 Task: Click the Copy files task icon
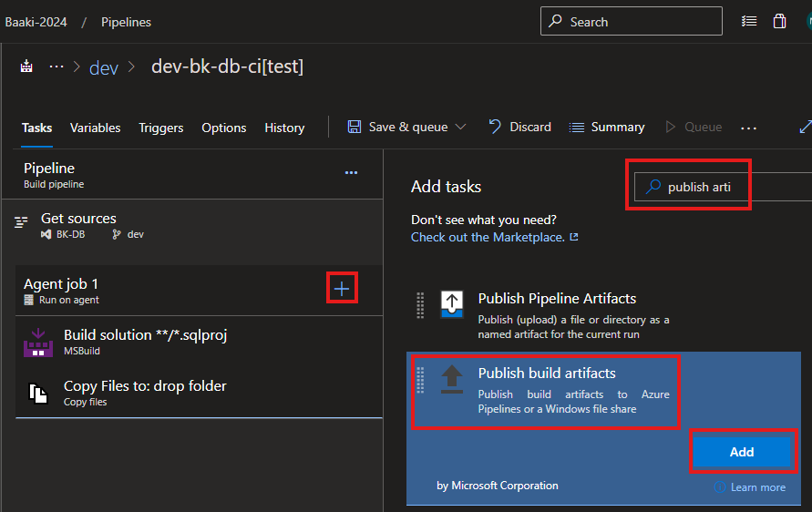tap(38, 394)
